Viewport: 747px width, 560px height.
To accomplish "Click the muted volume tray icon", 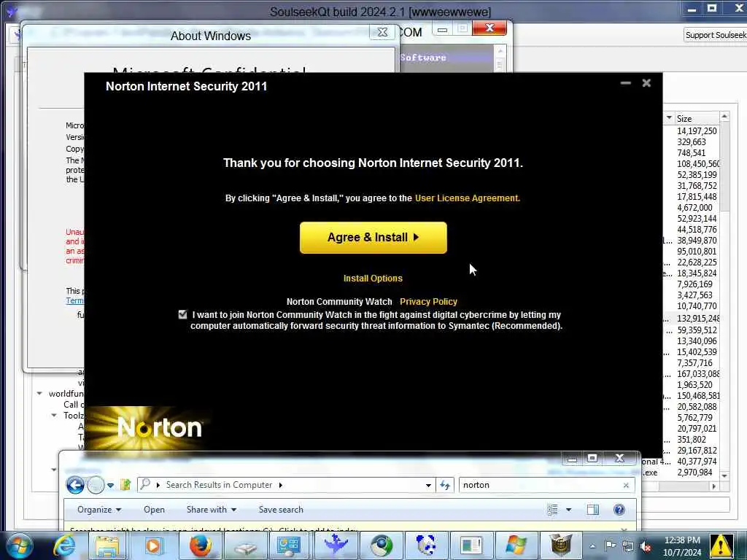I will (x=646, y=546).
